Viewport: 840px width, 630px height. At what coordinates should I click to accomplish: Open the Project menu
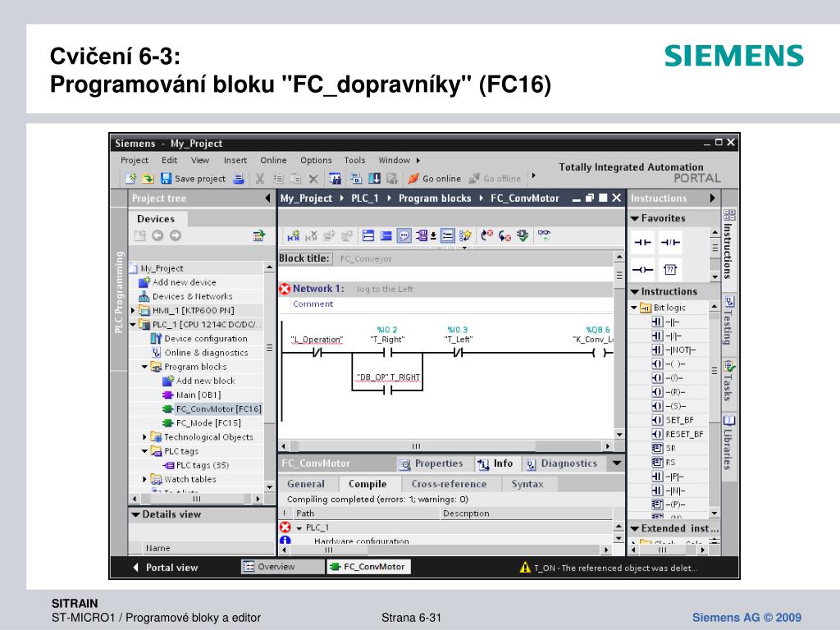[x=135, y=160]
